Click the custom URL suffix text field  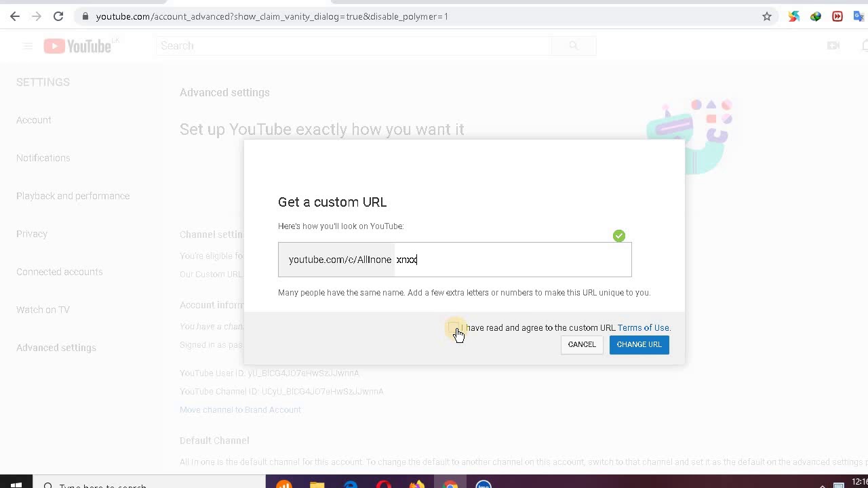click(513, 260)
